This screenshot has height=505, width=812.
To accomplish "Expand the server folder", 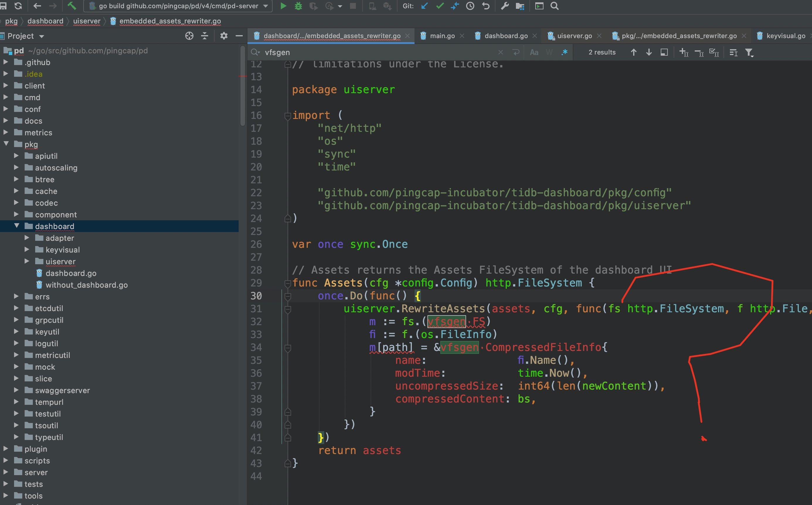I will coord(6,472).
